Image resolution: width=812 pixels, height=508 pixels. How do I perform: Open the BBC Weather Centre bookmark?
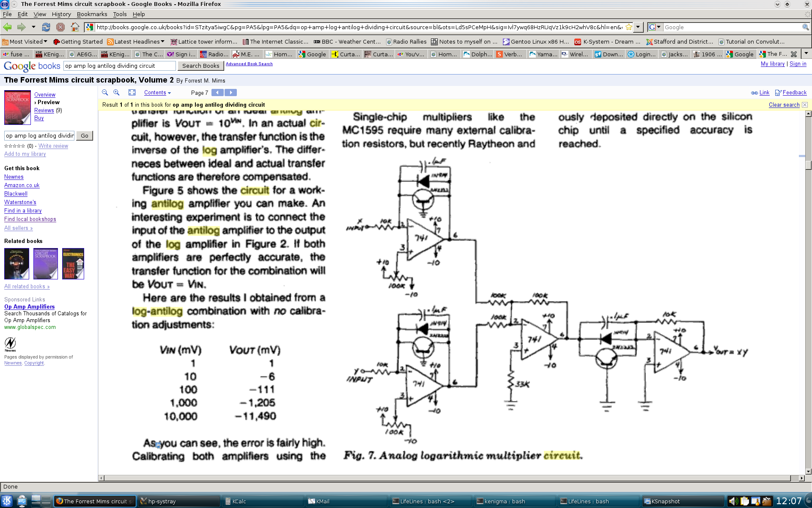(347, 41)
